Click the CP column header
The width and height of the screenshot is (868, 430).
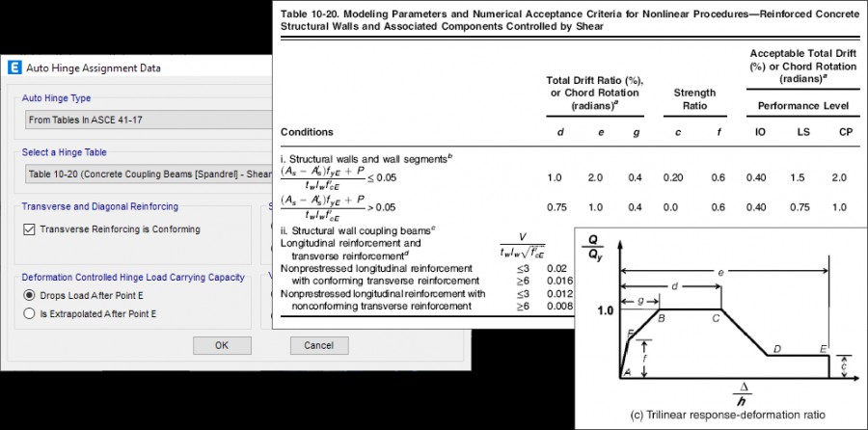tap(843, 131)
